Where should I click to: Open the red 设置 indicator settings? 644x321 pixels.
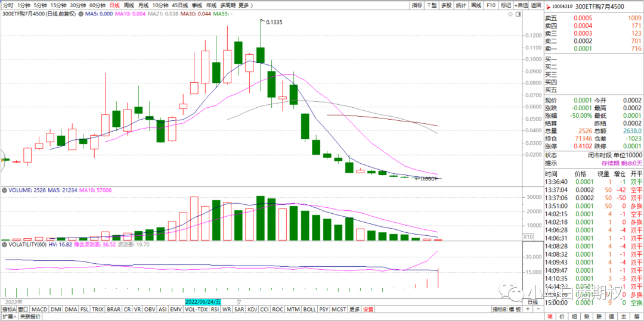point(369,310)
